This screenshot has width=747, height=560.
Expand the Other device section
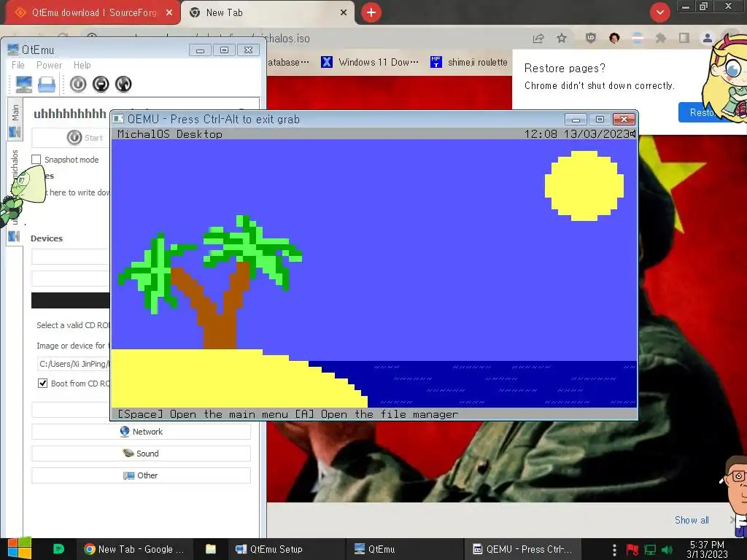(141, 475)
